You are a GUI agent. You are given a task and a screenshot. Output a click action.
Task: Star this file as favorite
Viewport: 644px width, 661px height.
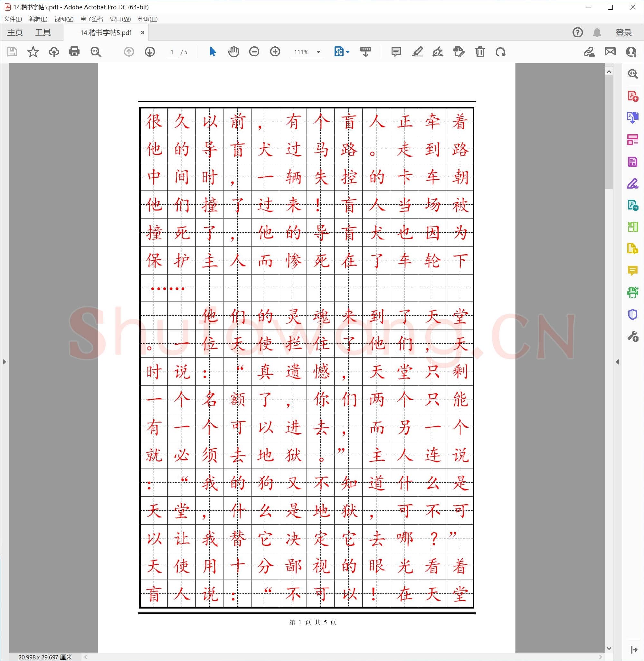click(33, 52)
